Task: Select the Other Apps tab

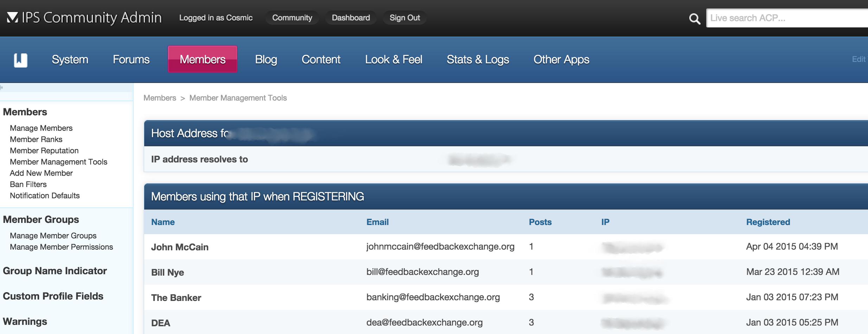Action: coord(561,59)
